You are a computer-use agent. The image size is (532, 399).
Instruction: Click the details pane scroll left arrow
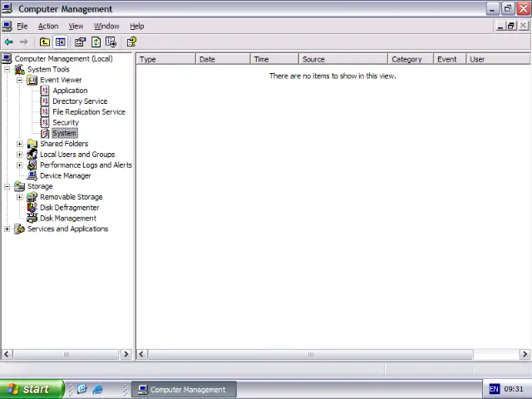[x=141, y=354]
